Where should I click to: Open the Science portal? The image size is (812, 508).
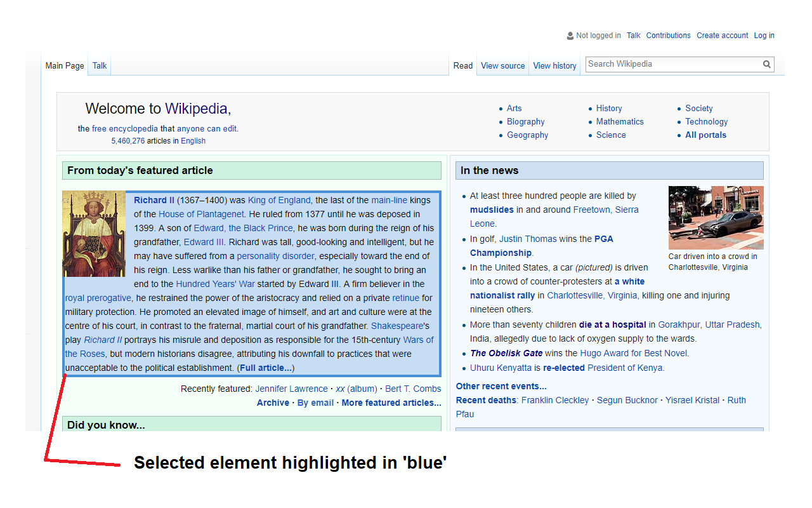[611, 135]
